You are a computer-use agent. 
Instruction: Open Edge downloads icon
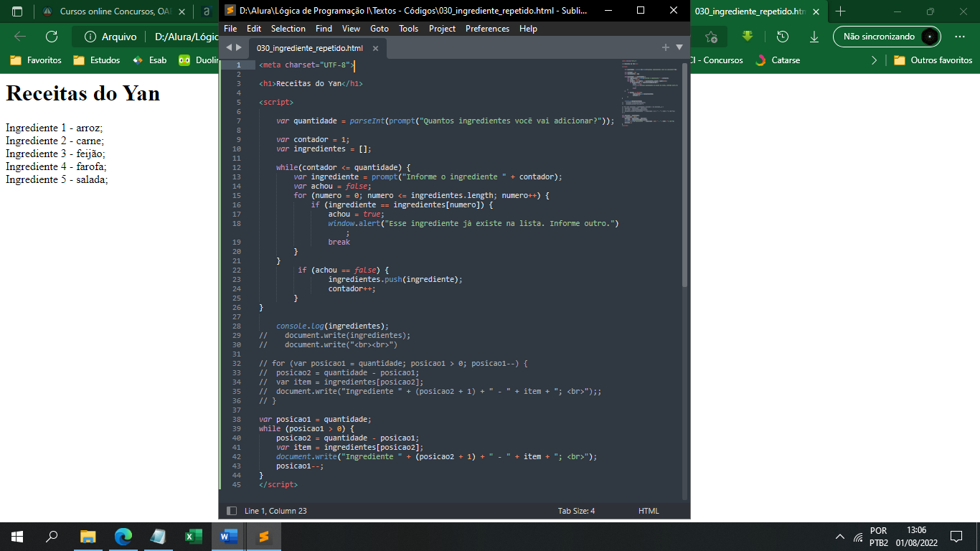click(814, 37)
